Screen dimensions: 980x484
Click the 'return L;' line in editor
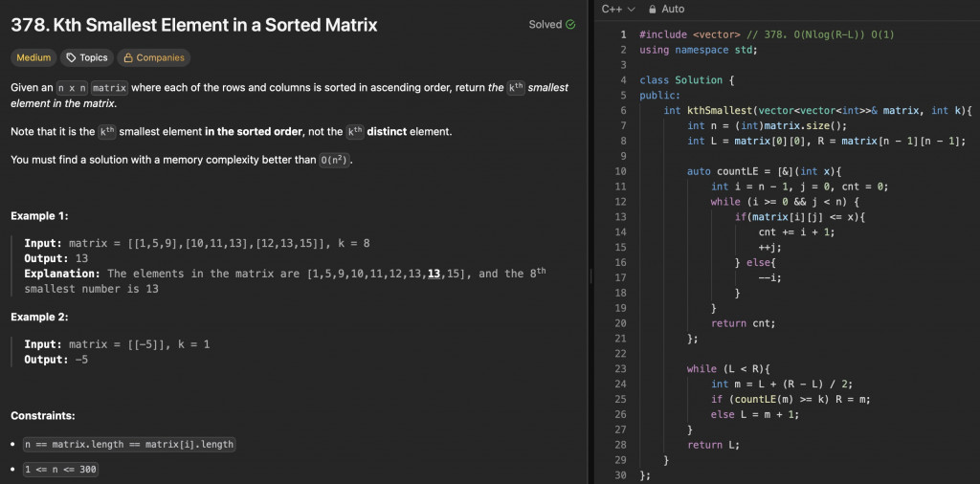714,445
